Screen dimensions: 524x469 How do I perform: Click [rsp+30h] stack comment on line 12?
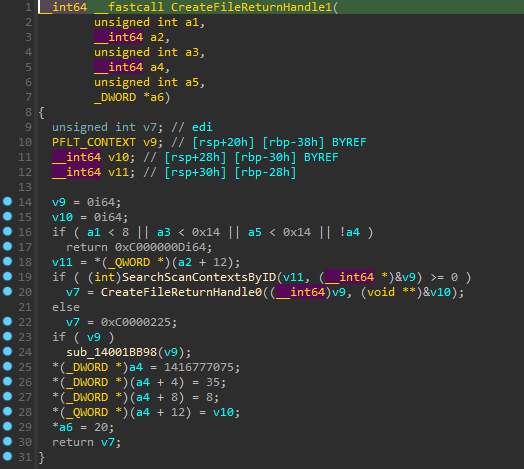[195, 172]
